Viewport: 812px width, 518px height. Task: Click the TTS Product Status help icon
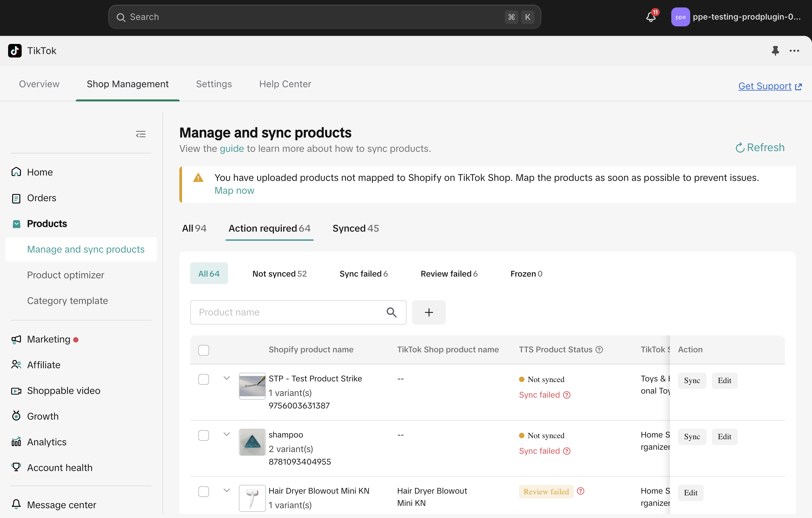599,350
